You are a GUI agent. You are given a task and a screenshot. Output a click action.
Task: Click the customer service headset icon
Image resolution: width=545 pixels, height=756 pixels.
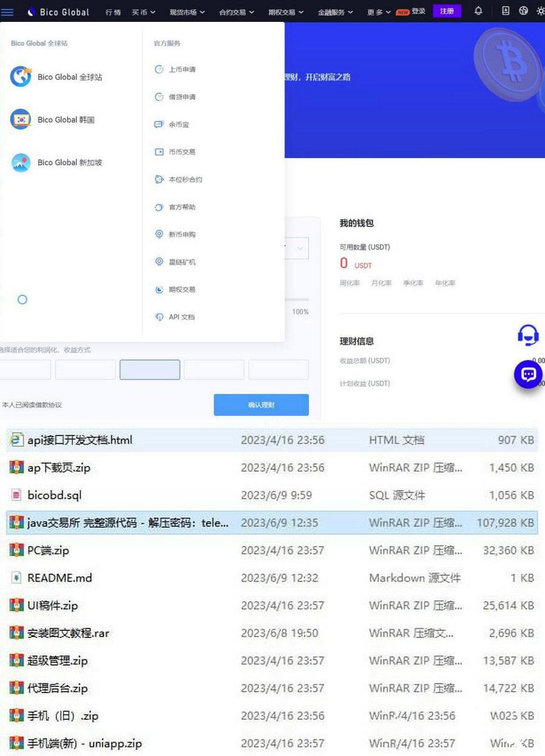tap(527, 335)
